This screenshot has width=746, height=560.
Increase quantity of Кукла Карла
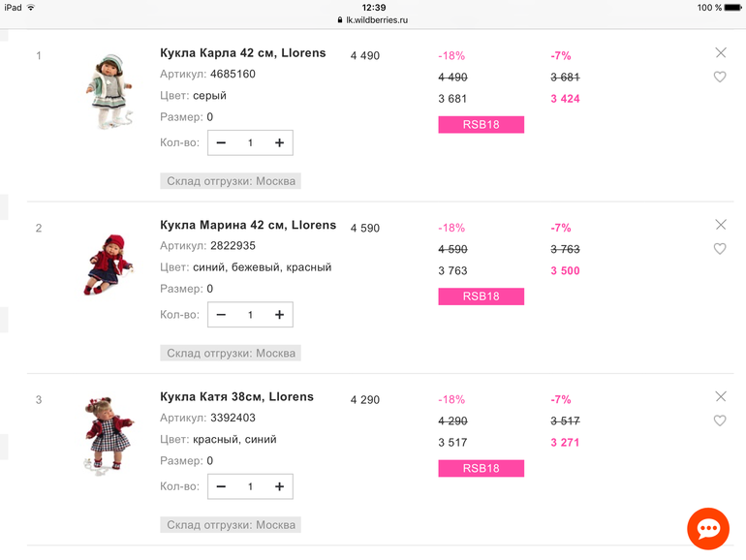[279, 143]
